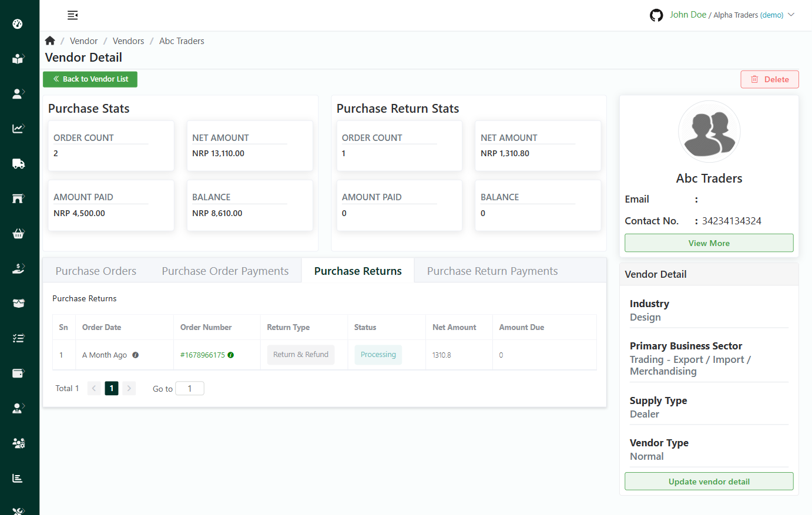The height and width of the screenshot is (515, 812).
Task: Click A Month Ago date cell
Action: (x=105, y=355)
